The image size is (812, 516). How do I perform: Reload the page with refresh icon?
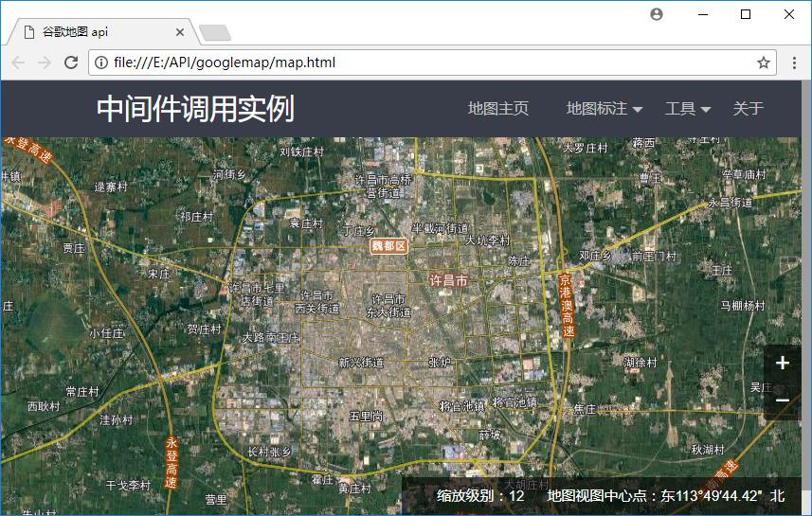(x=71, y=62)
